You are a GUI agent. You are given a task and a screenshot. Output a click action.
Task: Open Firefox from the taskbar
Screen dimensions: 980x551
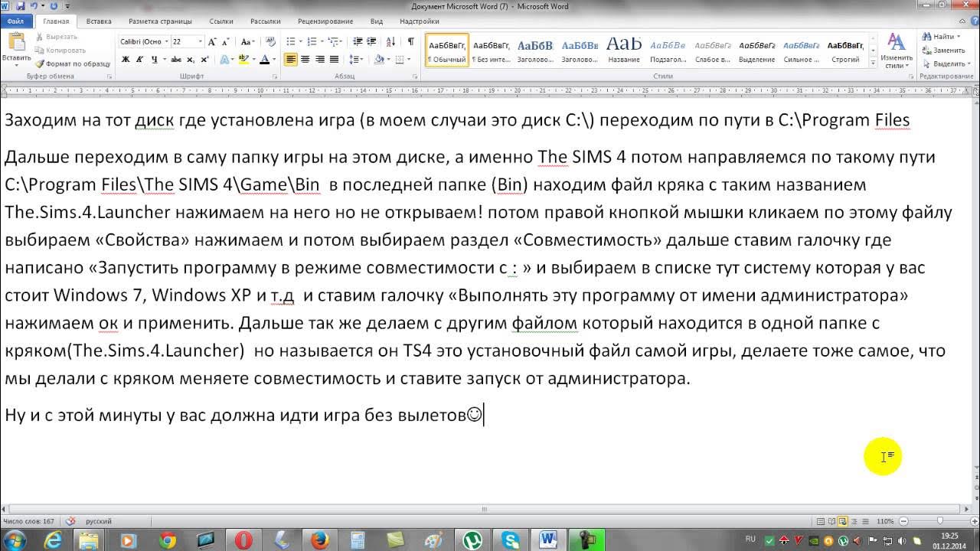(x=319, y=540)
